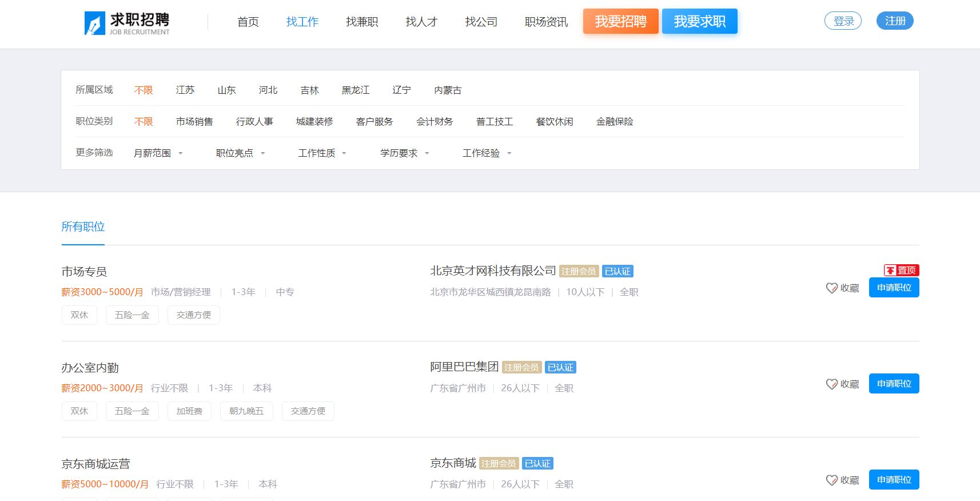Open the 京东商城 company link
Image resolution: width=980 pixels, height=501 pixels.
pos(453,463)
